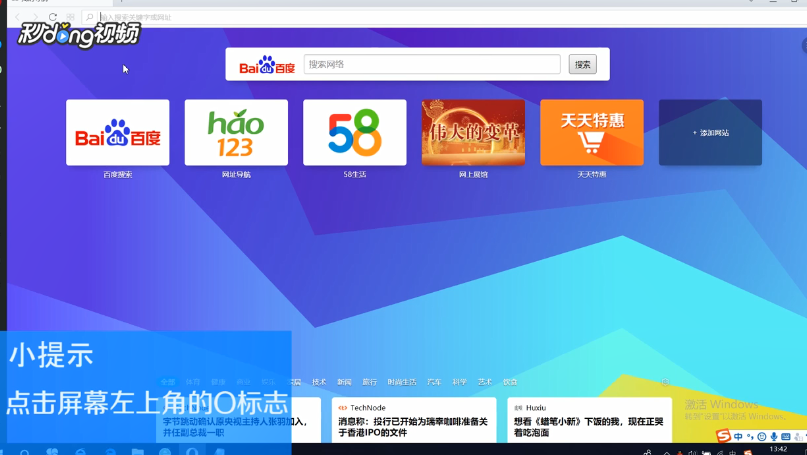Screen dimensions: 807x455
Task: Switch news feed to 新闻 category
Action: (344, 382)
